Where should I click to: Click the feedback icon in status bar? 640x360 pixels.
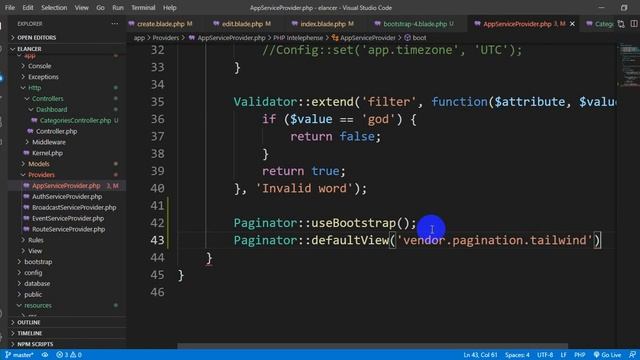[632, 355]
